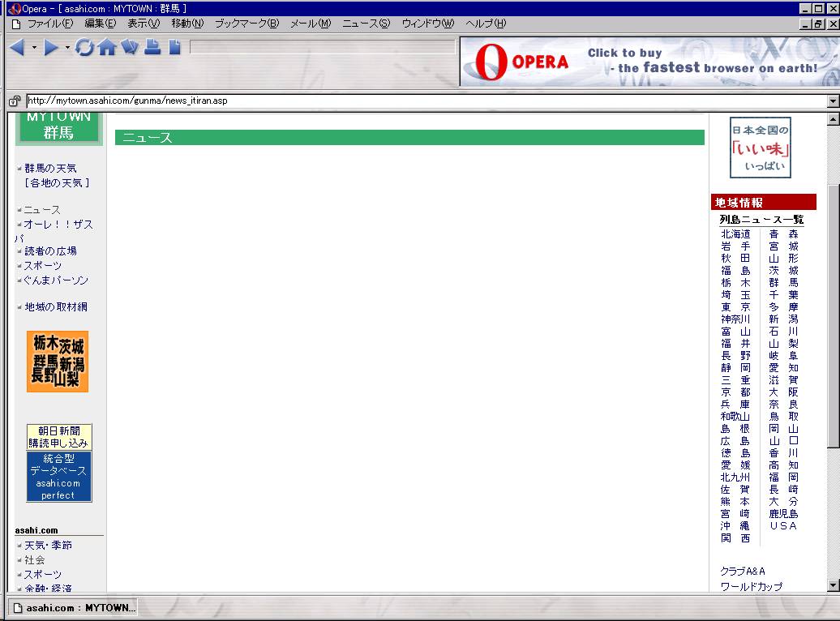Click the page scrollbar down arrow
The height and width of the screenshot is (621, 840).
click(x=833, y=585)
